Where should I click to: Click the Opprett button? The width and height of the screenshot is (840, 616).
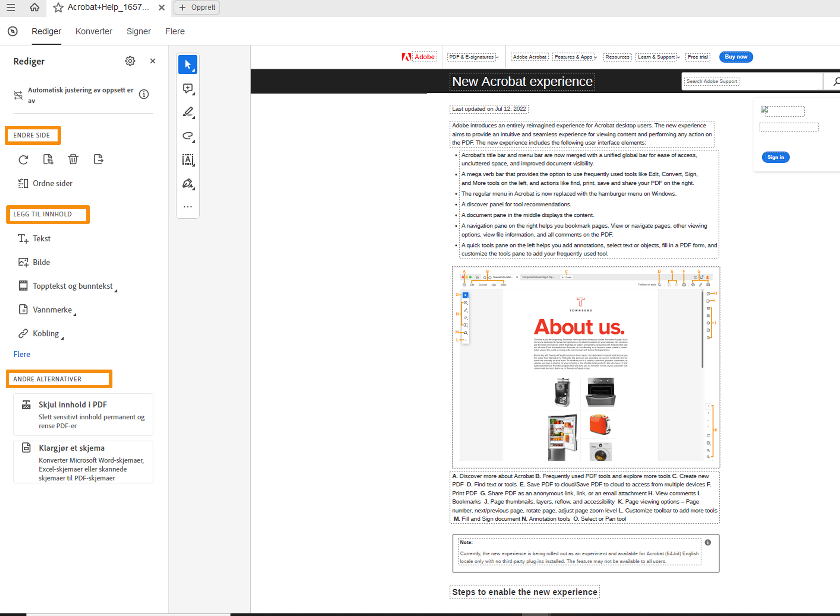[197, 7]
